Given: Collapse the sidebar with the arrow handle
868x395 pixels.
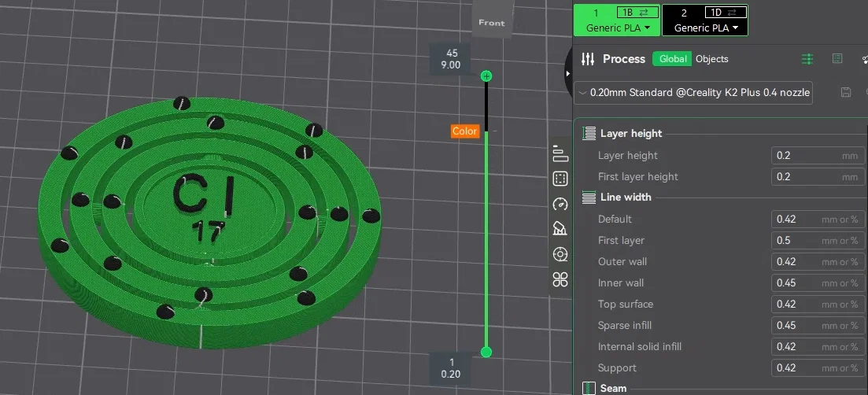Looking at the screenshot, I should point(567,73).
